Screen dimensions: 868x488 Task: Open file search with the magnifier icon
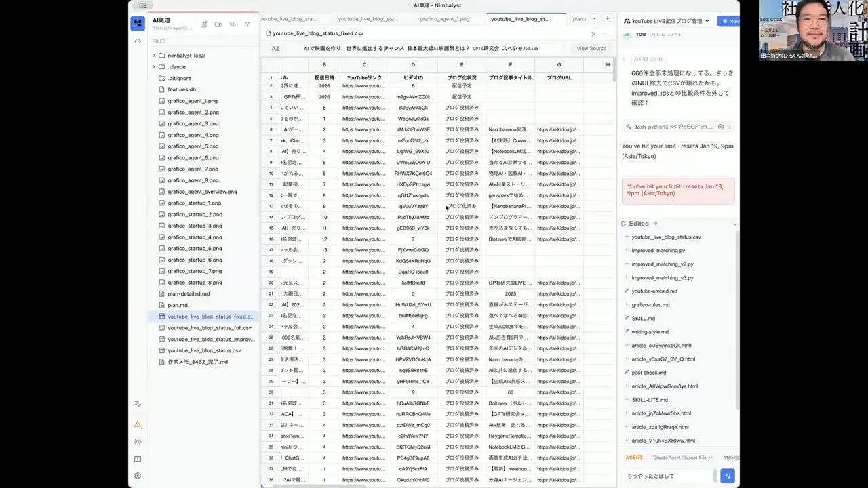tap(233, 24)
